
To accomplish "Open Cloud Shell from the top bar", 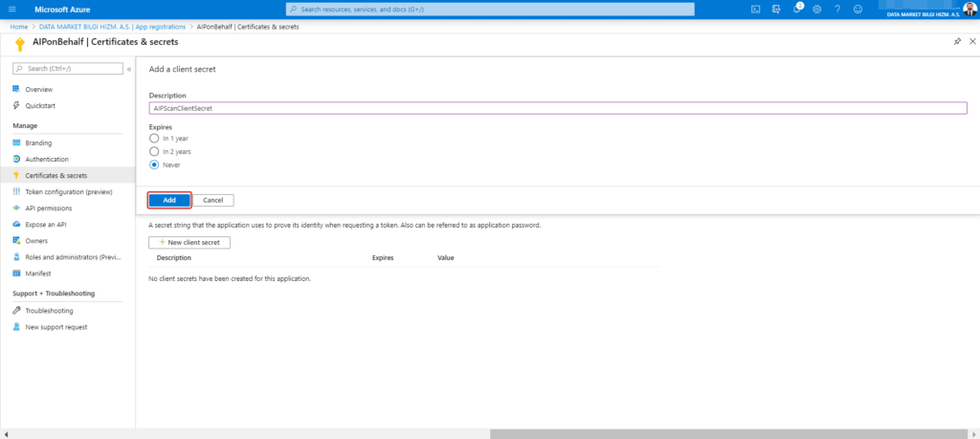I will 756,10.
